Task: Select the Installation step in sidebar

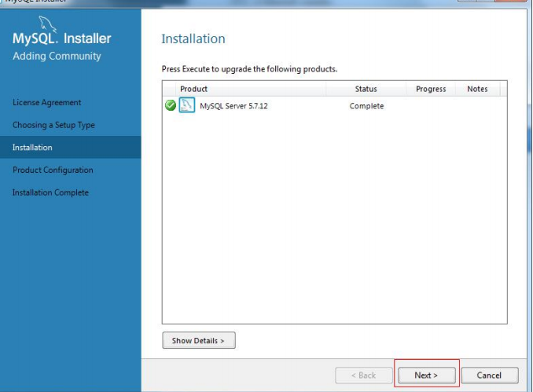Action: point(71,147)
